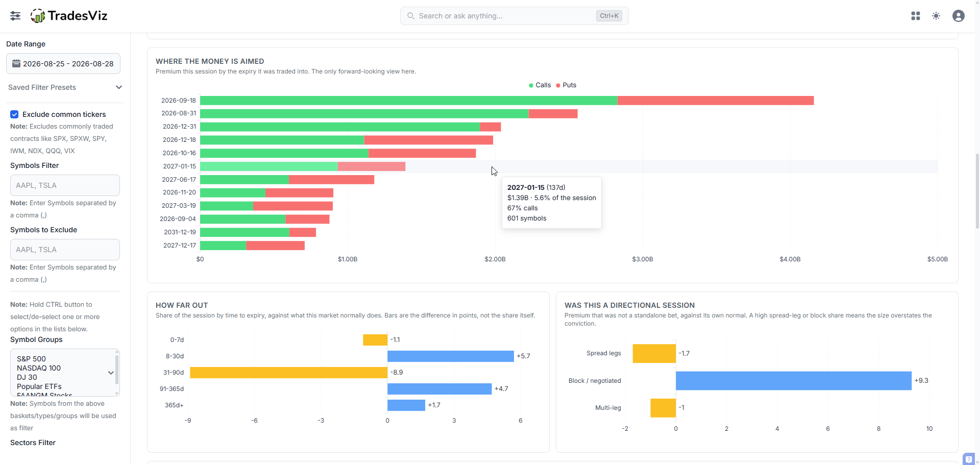Image resolution: width=980 pixels, height=465 pixels.
Task: Click the 2026-12-31 expiry label
Action: click(x=179, y=127)
